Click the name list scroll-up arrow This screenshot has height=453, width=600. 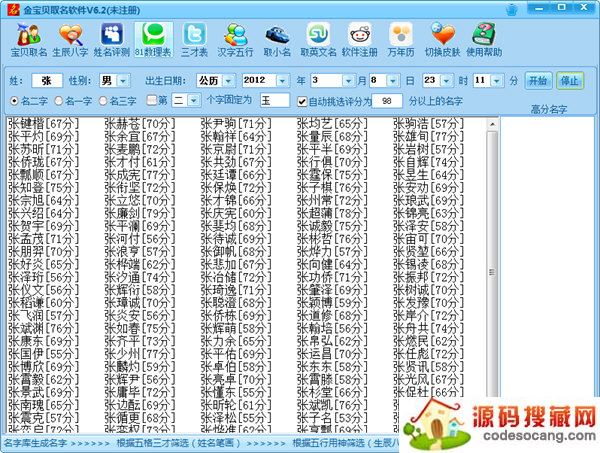coord(492,124)
